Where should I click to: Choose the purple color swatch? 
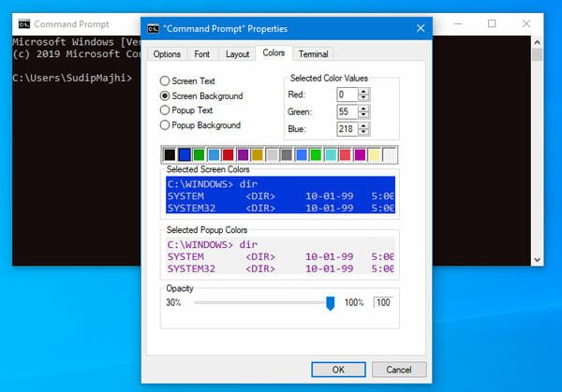[243, 154]
